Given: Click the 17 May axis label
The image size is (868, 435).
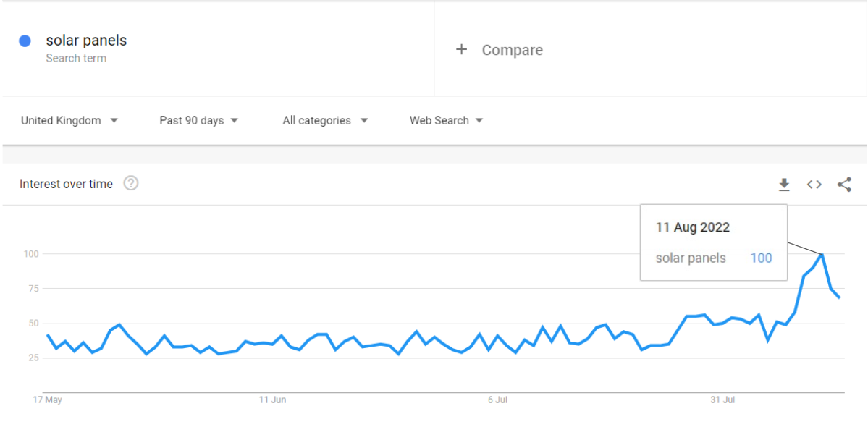Looking at the screenshot, I should pyautogui.click(x=47, y=400).
